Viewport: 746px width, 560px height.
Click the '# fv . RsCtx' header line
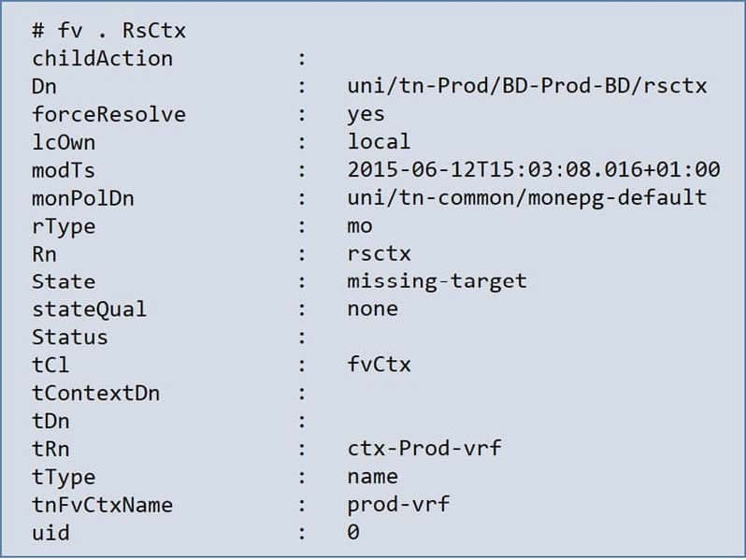coord(109,31)
